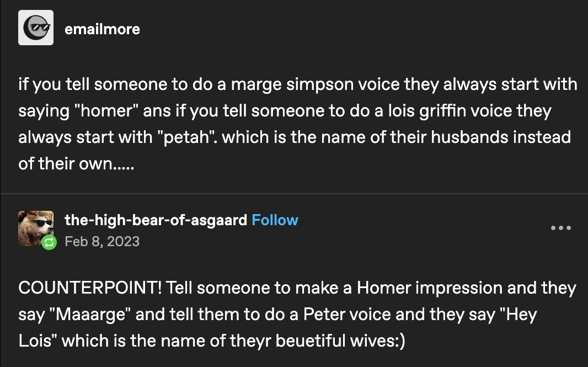Open the emailmore blog name

tap(102, 28)
